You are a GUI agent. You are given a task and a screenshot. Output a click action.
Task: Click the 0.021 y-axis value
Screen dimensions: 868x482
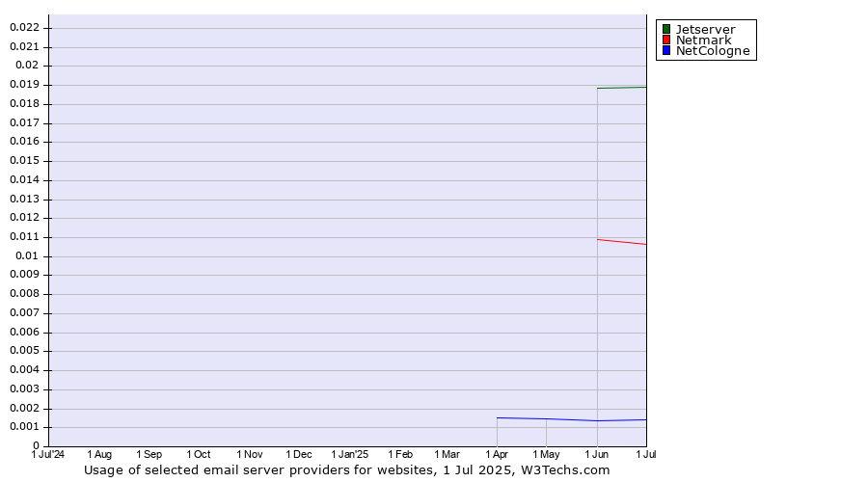(24, 46)
